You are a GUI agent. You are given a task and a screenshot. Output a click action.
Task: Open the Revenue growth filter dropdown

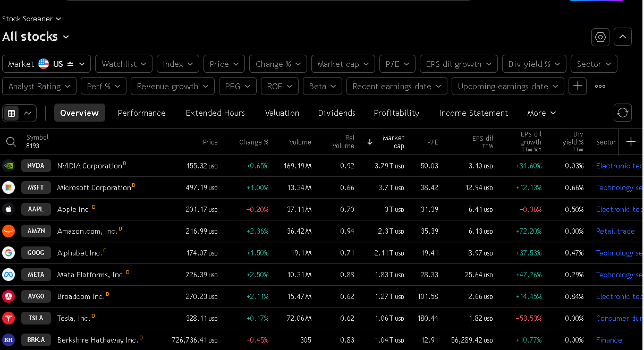[173, 86]
